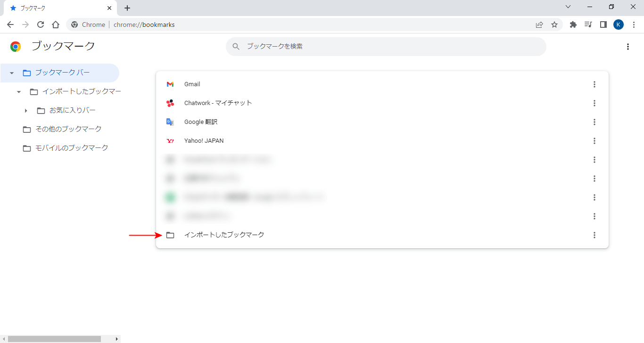
Task: Select the Chatwork - マイチャット bookmark
Action: [218, 103]
